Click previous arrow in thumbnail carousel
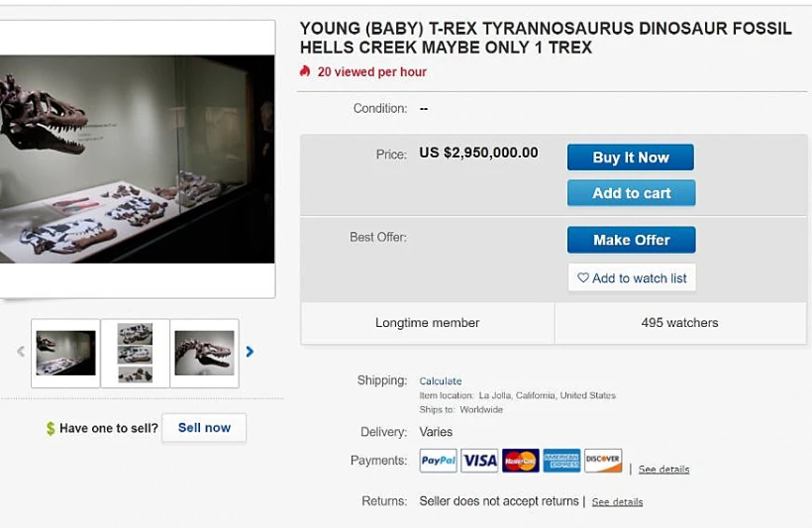The image size is (812, 528). [21, 352]
